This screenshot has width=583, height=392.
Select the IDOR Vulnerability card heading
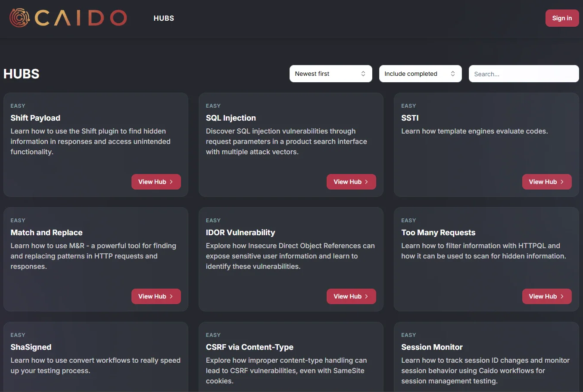[240, 233]
